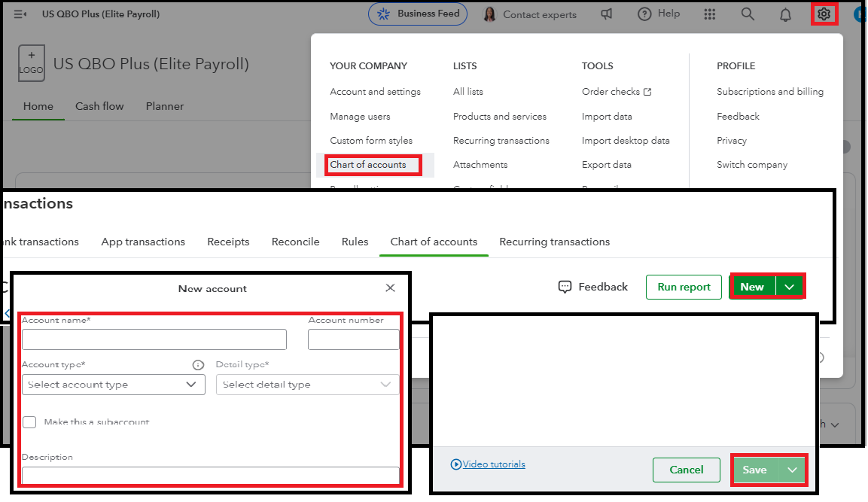
Task: Open the Rules tab
Action: pos(355,242)
